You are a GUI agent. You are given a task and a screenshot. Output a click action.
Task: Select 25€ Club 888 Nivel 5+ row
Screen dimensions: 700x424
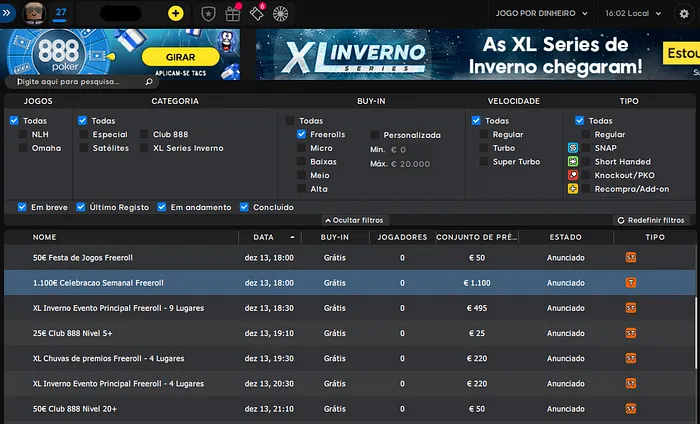pyautogui.click(x=350, y=333)
